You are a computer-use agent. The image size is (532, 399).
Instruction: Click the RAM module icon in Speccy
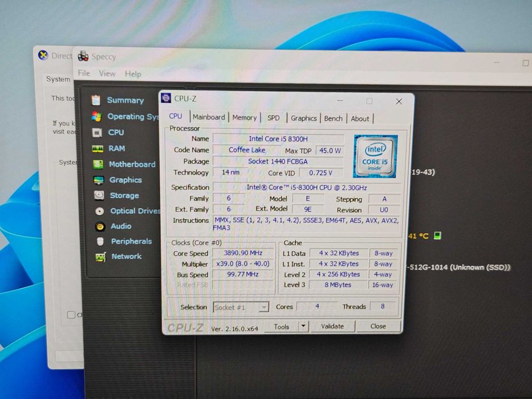point(98,149)
